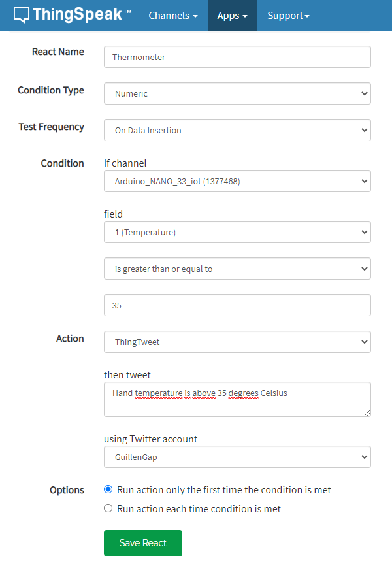
Task: Open the Channels menu
Action: click(173, 16)
